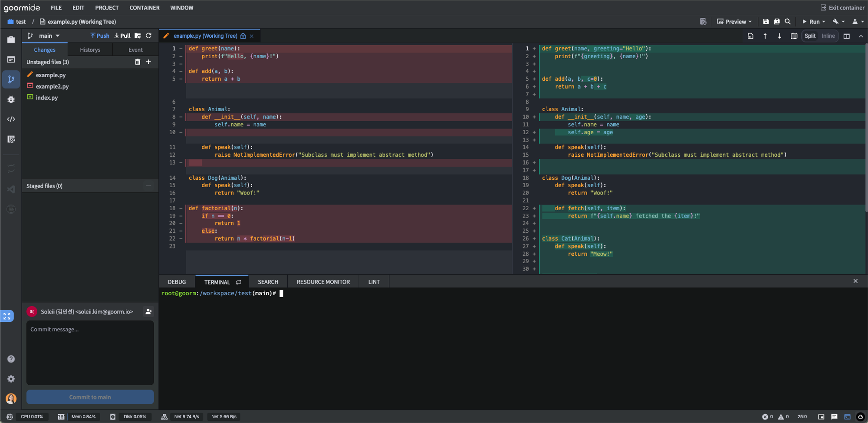Image resolution: width=868 pixels, height=423 pixels.
Task: Click into the Commit message text box
Action: pos(90,353)
